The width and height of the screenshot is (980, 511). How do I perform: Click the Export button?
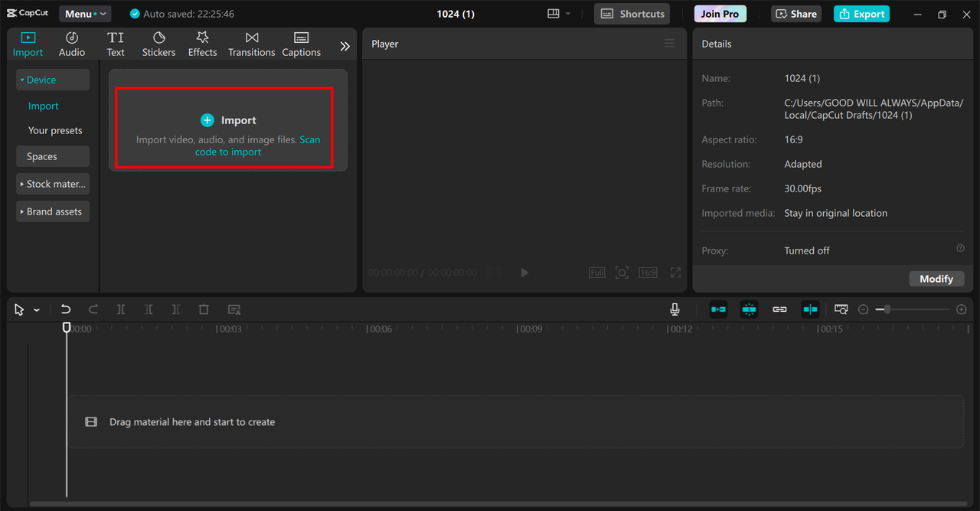pos(861,14)
